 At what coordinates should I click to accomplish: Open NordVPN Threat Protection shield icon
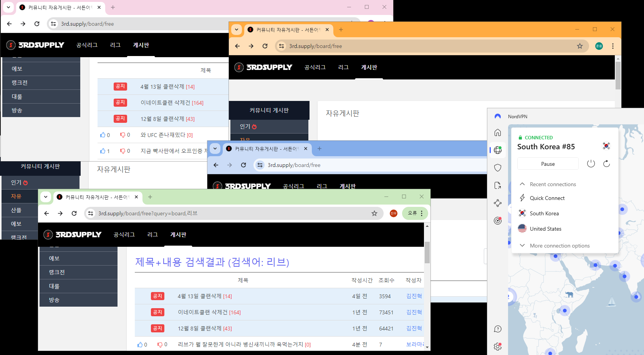498,168
